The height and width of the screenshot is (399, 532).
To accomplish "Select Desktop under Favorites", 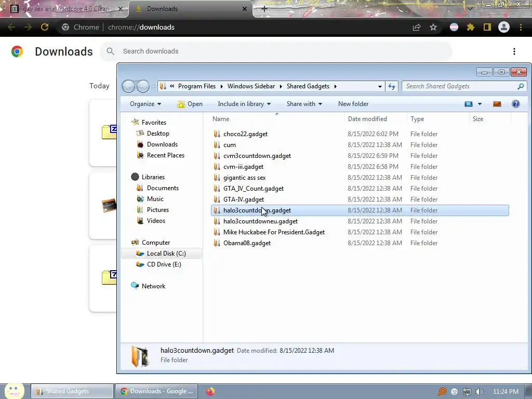I will tap(158, 134).
